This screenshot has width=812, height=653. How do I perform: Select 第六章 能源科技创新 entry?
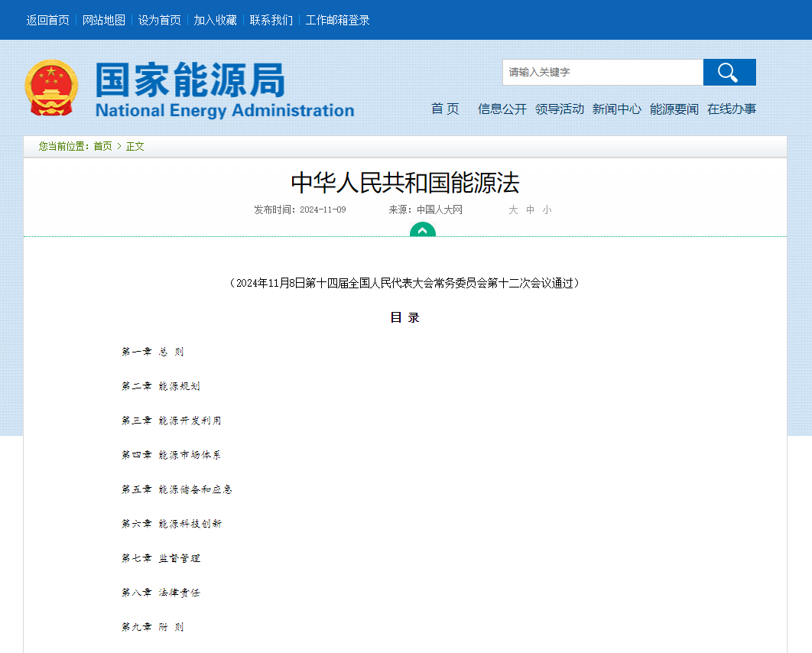pyautogui.click(x=171, y=524)
